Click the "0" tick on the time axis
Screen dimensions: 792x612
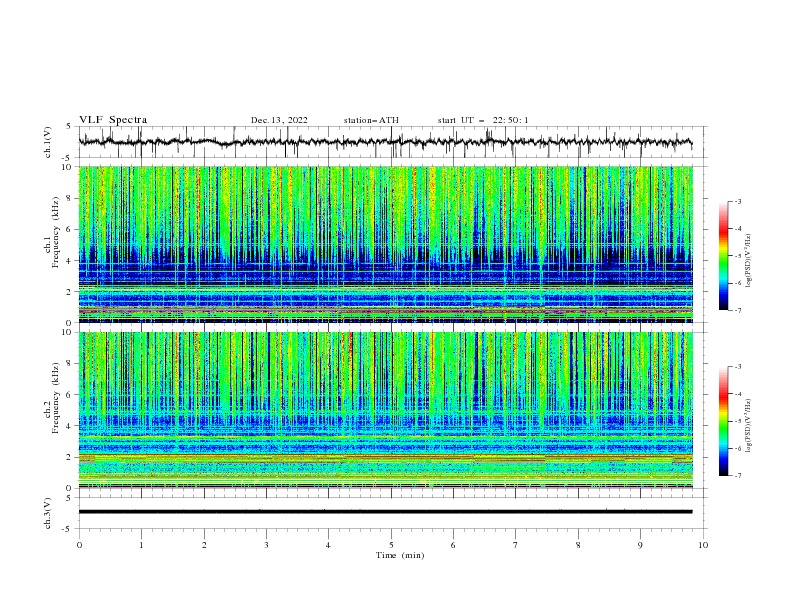pos(79,545)
